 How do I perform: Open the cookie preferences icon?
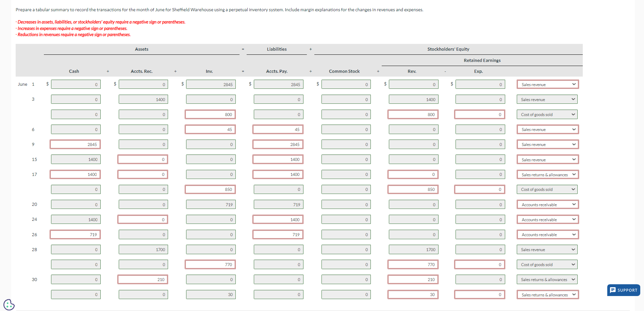tap(9, 305)
